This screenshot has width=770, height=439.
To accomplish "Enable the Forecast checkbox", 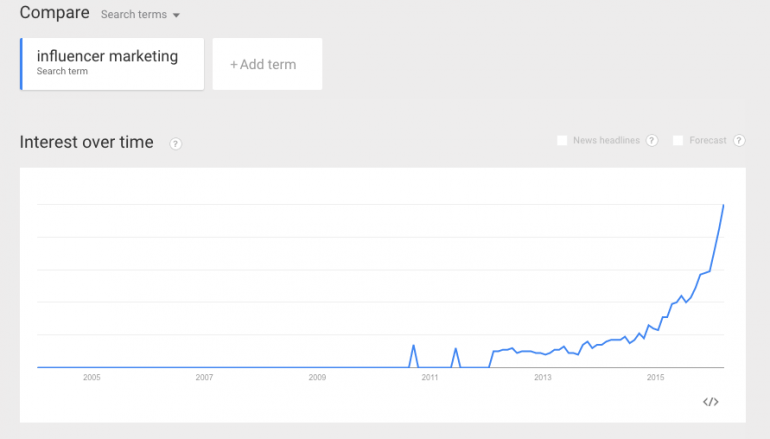I will pos(678,140).
